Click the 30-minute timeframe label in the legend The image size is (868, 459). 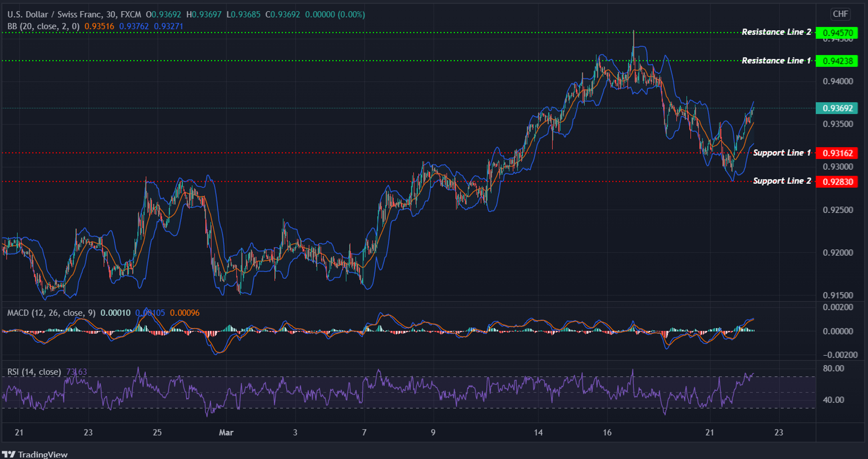(x=111, y=14)
